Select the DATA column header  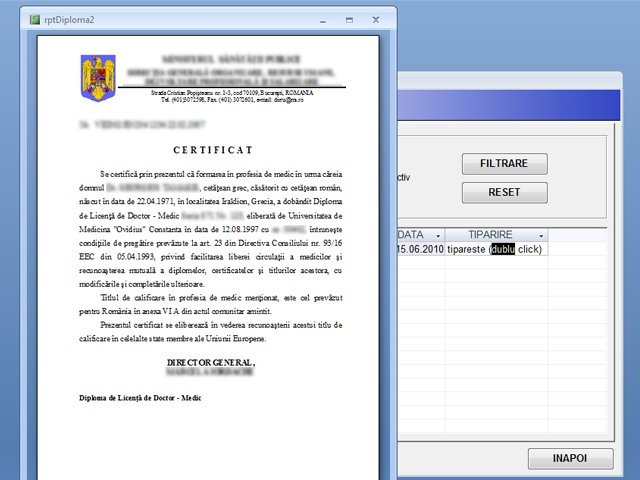411,234
